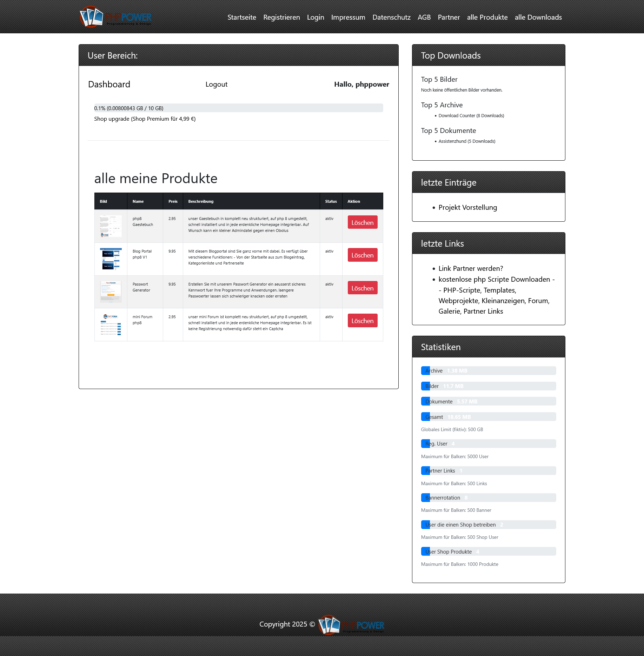This screenshot has height=656, width=644.
Task: Open the alle Produkte menu item
Action: (x=487, y=17)
